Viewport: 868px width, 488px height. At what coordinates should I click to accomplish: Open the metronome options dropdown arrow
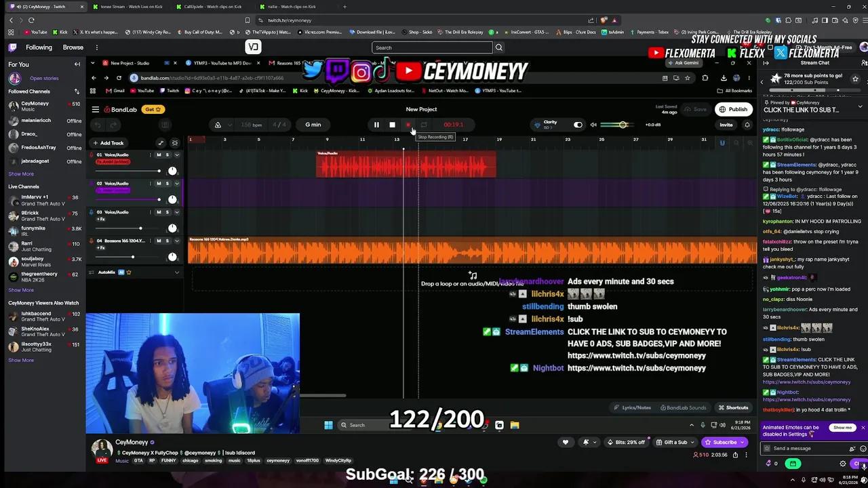[x=230, y=125]
